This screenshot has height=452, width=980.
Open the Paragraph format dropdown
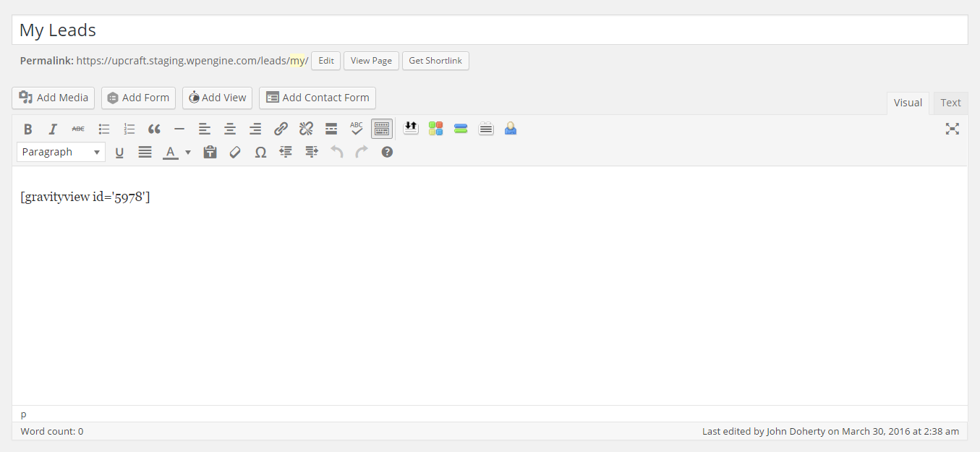click(x=61, y=152)
